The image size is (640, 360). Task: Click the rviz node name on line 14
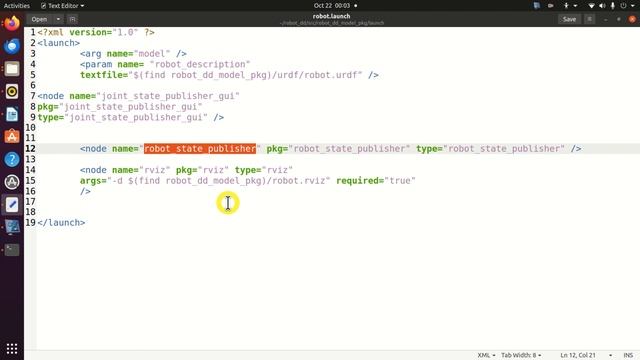pos(155,170)
